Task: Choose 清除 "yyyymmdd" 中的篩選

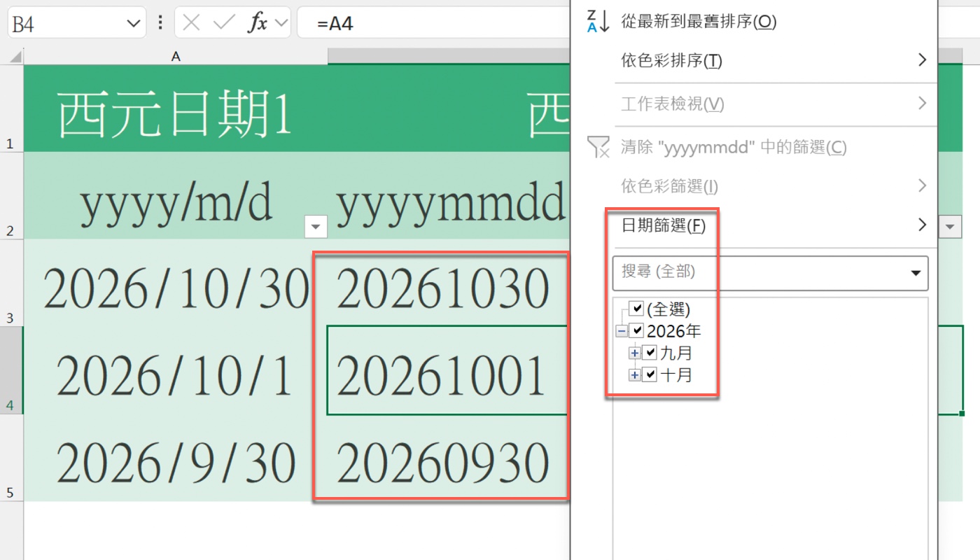Action: pyautogui.click(x=754, y=147)
